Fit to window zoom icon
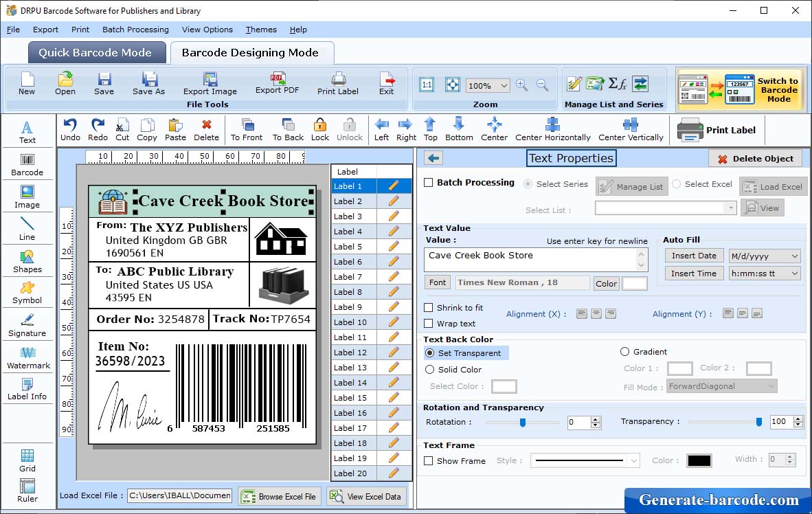 [x=453, y=85]
